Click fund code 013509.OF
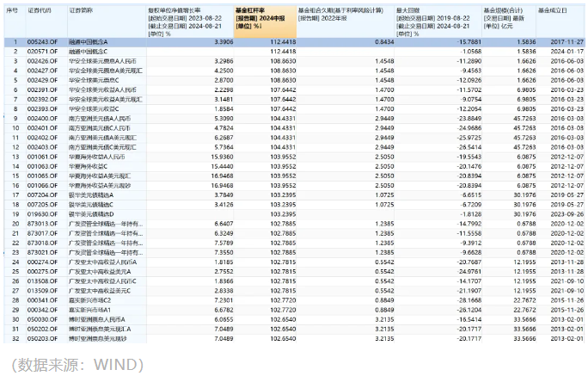The height and width of the screenshot is (376, 588). [x=42, y=291]
